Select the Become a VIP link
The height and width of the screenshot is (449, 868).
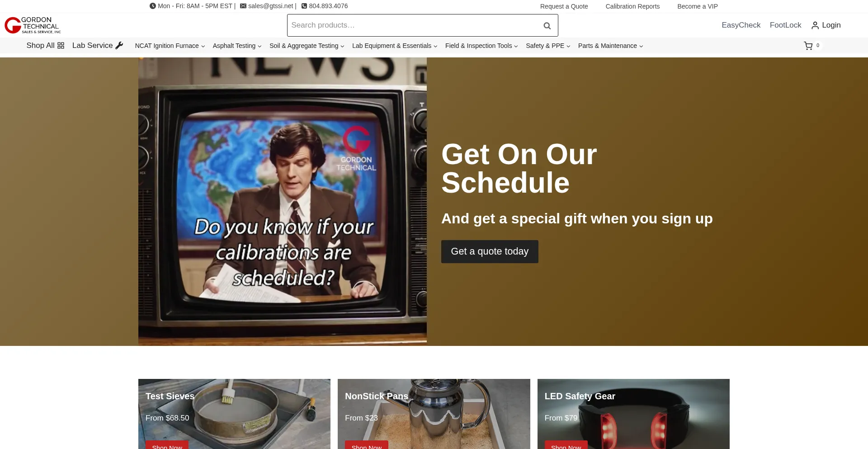(697, 6)
